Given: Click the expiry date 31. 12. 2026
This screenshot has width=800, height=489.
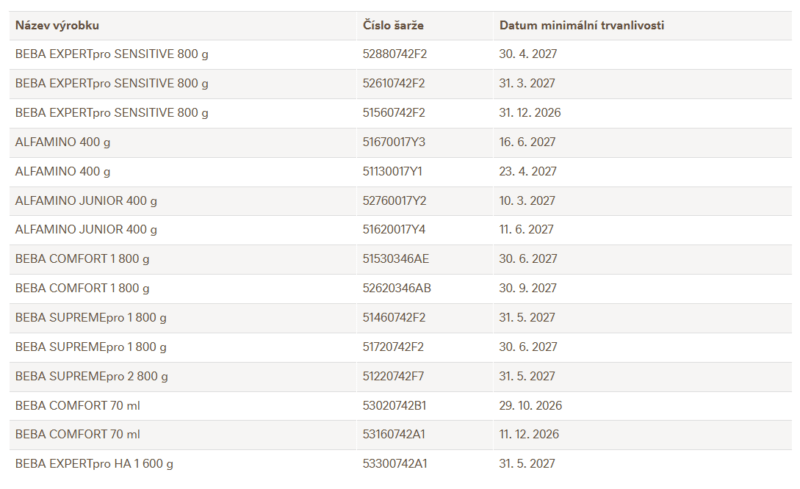Looking at the screenshot, I should tap(530, 113).
